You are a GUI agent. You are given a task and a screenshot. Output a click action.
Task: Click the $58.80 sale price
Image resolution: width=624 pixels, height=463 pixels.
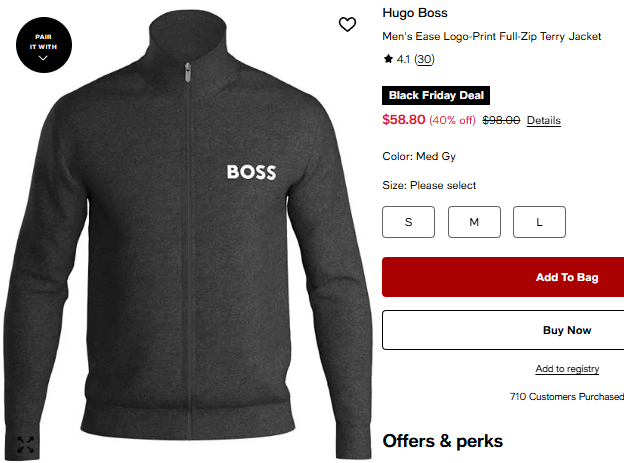pyautogui.click(x=404, y=120)
